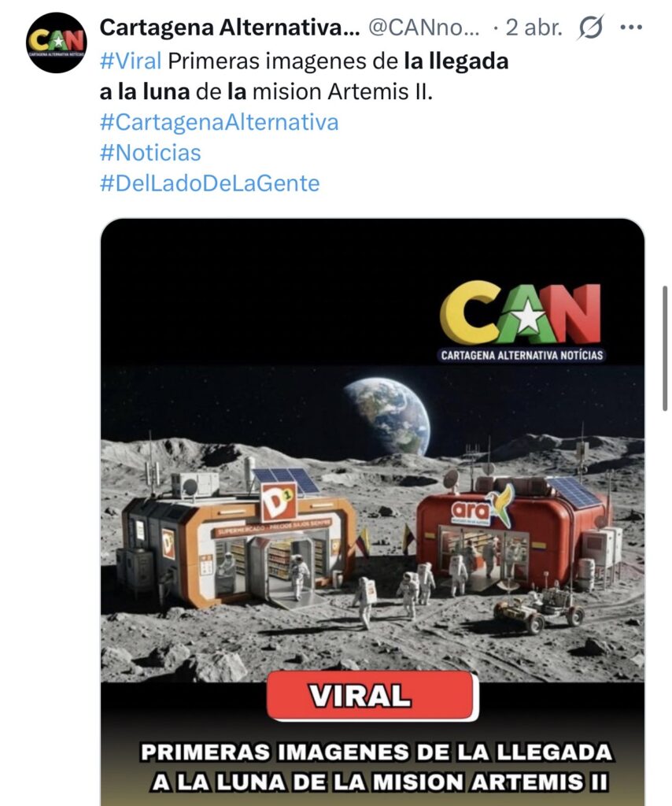Viewport: 672px width, 806px height.
Task: Click the Earth in the image
Action: (387, 415)
